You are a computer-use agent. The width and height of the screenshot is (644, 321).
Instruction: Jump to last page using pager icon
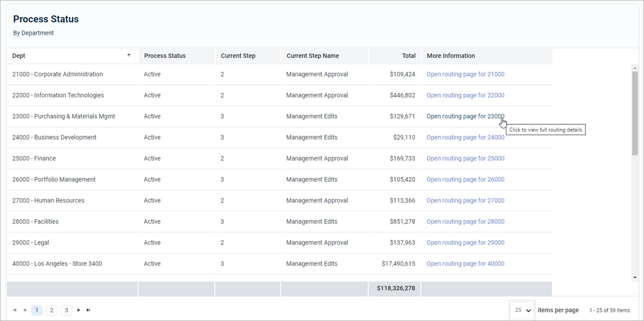[88, 311]
